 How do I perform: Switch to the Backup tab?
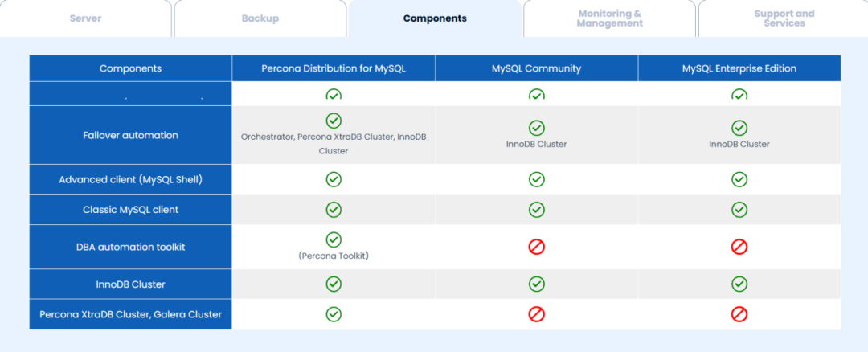[260, 18]
